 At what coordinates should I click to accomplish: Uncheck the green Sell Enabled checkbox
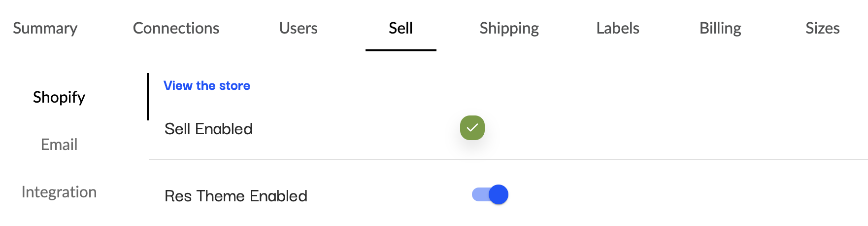tap(472, 128)
